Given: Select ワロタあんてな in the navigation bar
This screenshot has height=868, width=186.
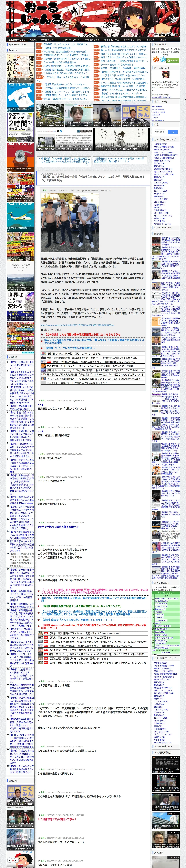Looking at the screenshot, I should tap(92, 40).
